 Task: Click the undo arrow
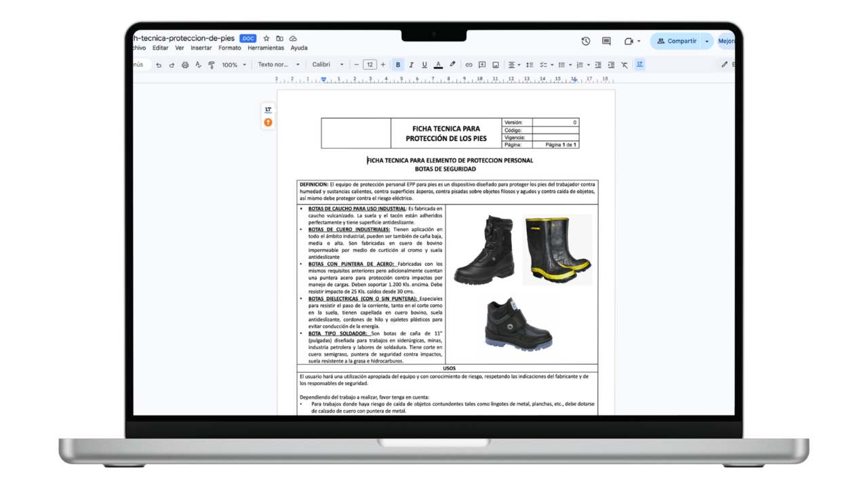[x=159, y=64]
